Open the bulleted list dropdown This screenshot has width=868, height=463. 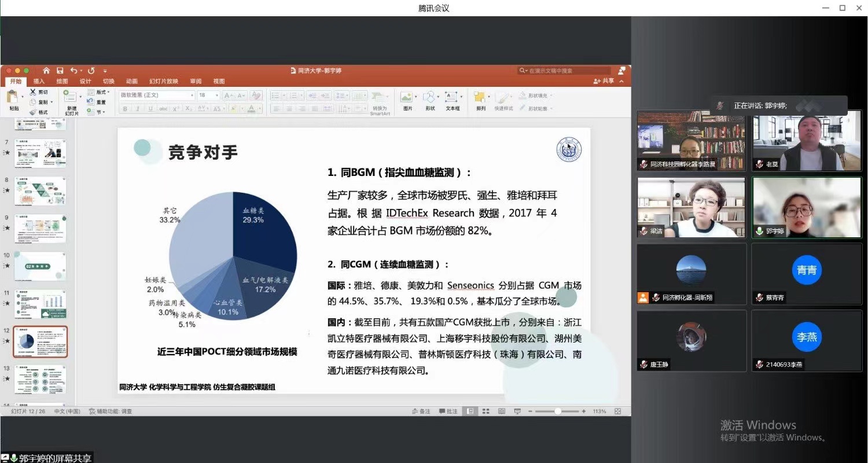[x=284, y=95]
